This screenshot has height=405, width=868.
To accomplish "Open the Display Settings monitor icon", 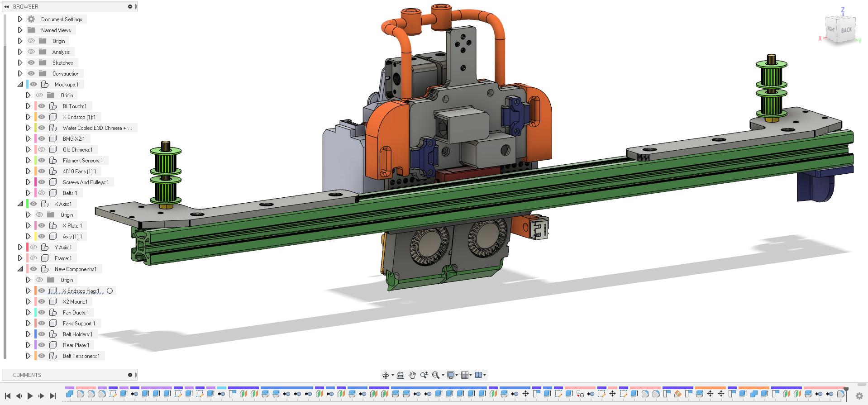I will click(x=451, y=375).
